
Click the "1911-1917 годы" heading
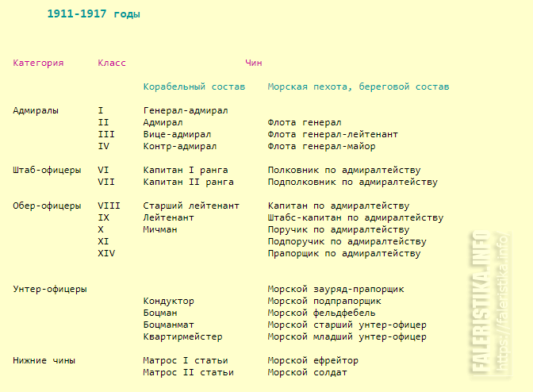(x=94, y=14)
